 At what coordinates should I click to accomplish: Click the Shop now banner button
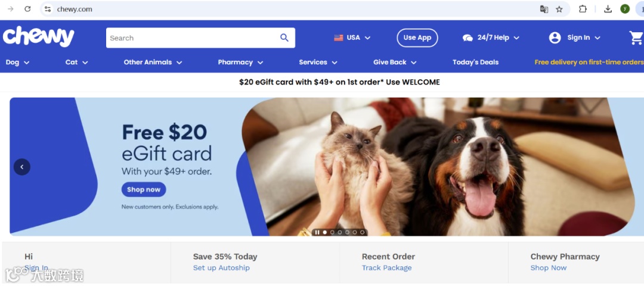144,189
